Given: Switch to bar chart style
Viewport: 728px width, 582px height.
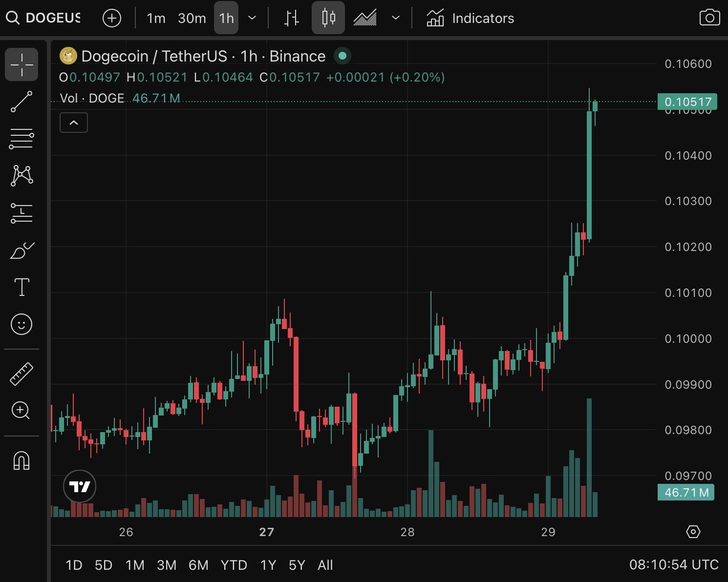Looking at the screenshot, I should (x=291, y=18).
